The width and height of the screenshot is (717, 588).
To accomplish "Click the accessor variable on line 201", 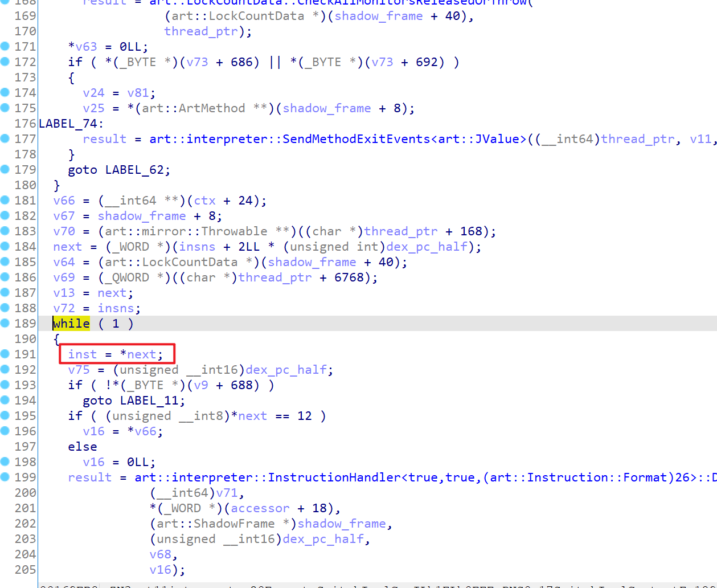I will [260, 508].
